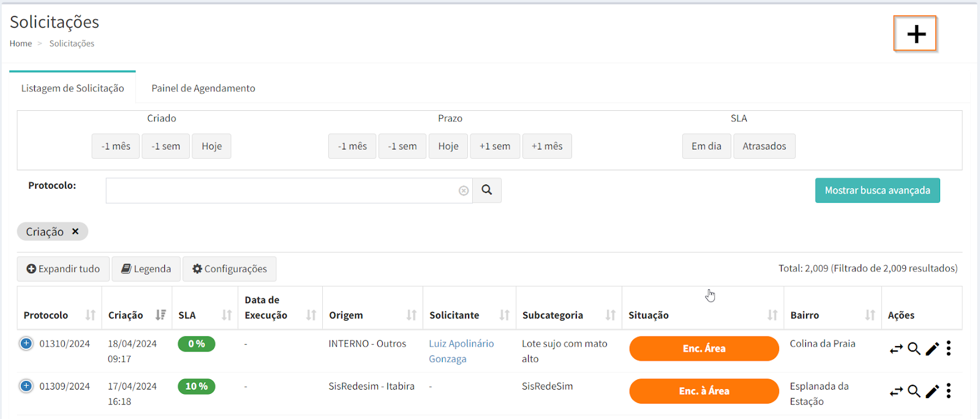The width and height of the screenshot is (980, 419).
Task: Toggle the Prazo +1 sem filter
Action: coord(494,146)
